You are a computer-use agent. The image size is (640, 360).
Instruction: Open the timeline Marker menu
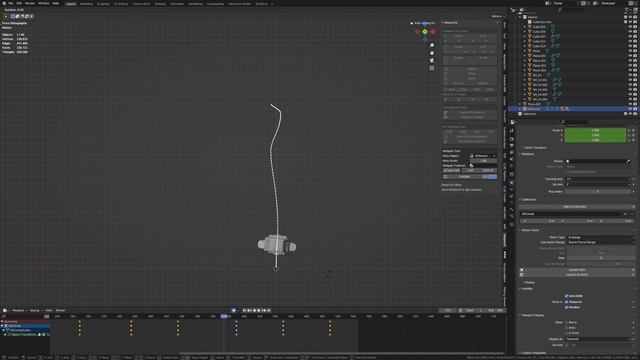60,311
